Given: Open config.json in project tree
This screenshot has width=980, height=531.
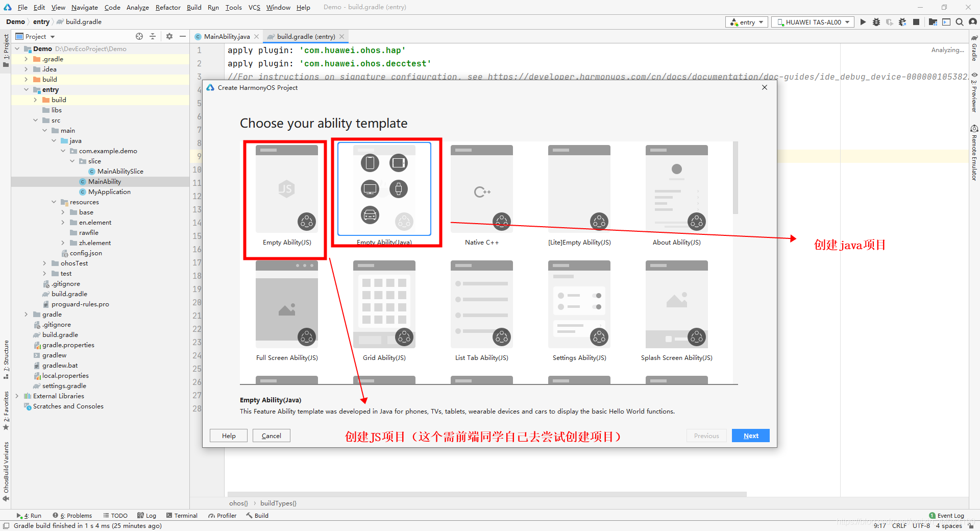Looking at the screenshot, I should click(x=82, y=253).
